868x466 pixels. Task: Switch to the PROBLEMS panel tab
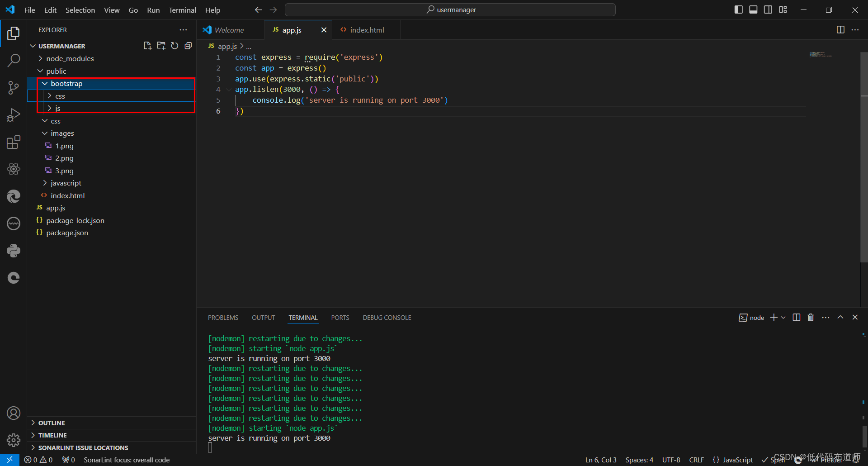click(223, 318)
